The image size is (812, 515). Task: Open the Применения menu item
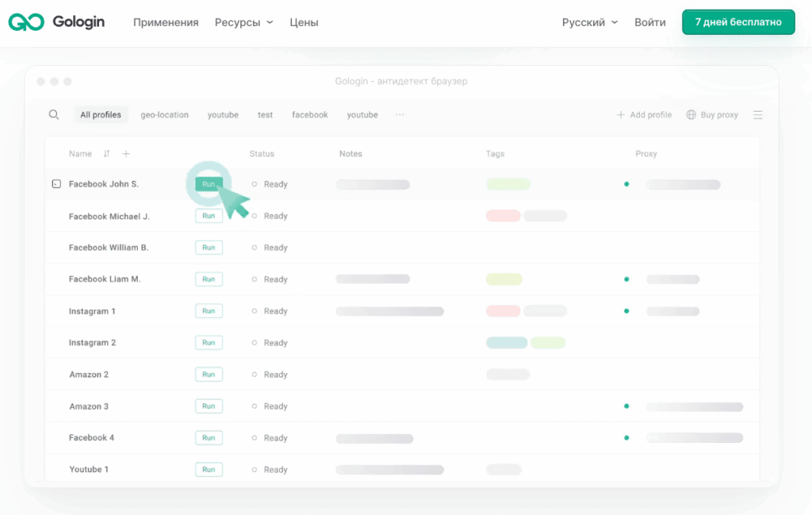tap(166, 22)
